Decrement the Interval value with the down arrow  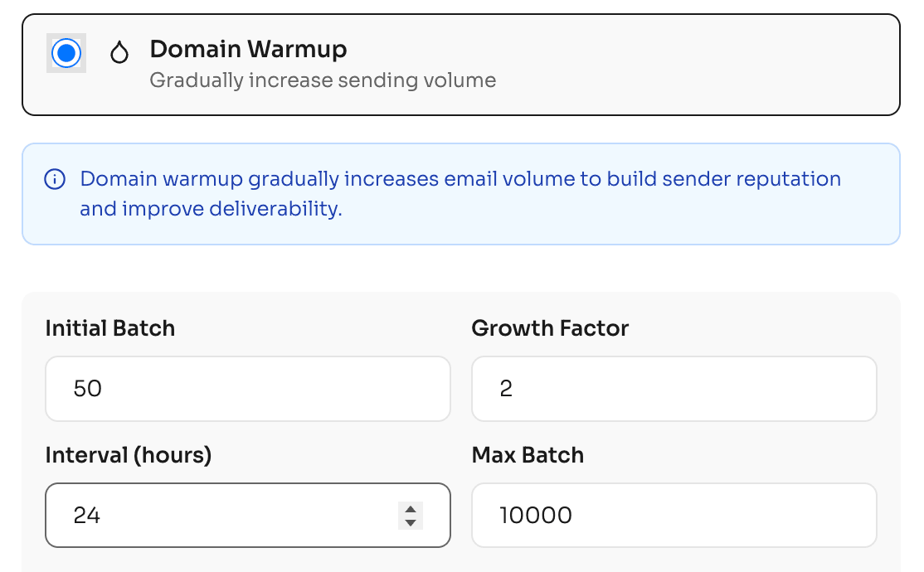411,521
